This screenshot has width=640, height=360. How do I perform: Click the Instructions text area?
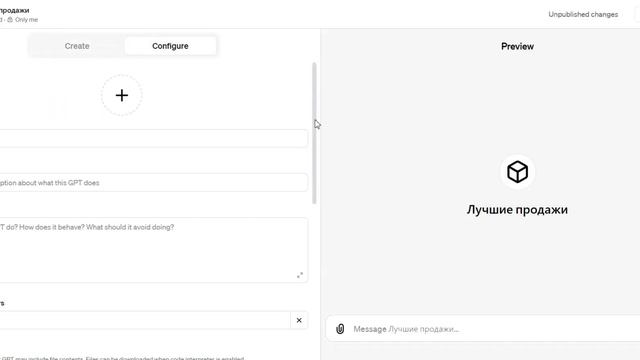pos(153,250)
